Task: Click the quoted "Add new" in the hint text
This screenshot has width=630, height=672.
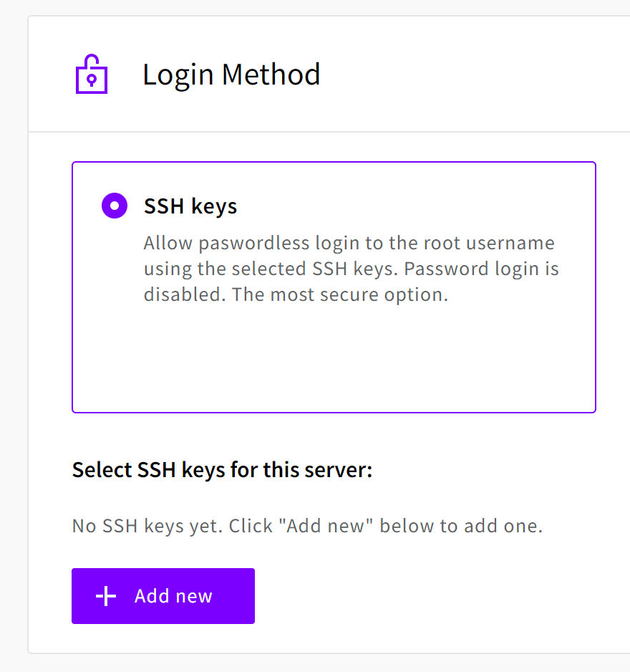Action: click(x=326, y=527)
